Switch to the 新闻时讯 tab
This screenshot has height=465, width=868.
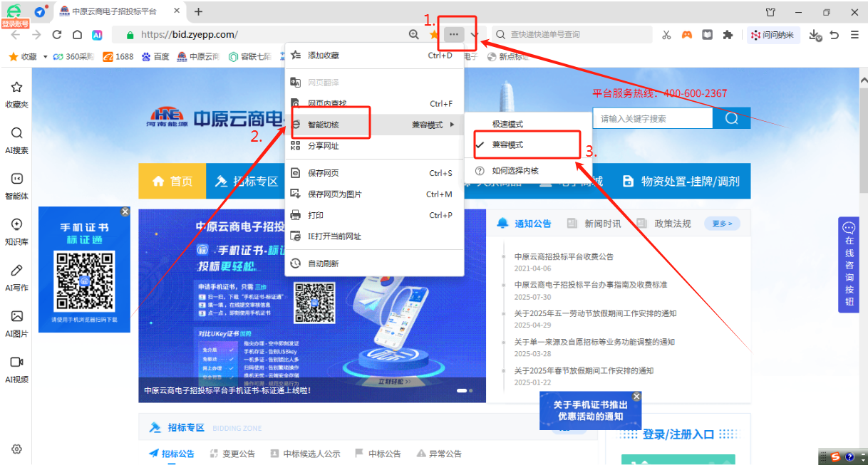(x=601, y=224)
